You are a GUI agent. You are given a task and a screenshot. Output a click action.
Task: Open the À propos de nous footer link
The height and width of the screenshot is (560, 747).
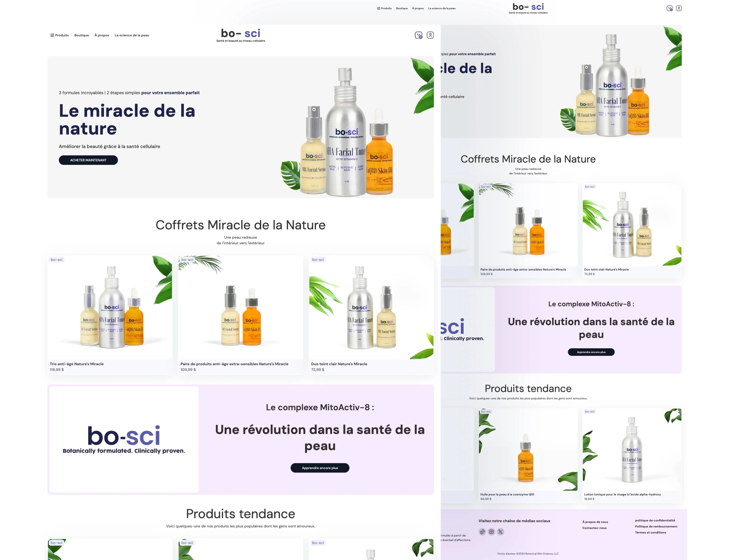pos(595,522)
